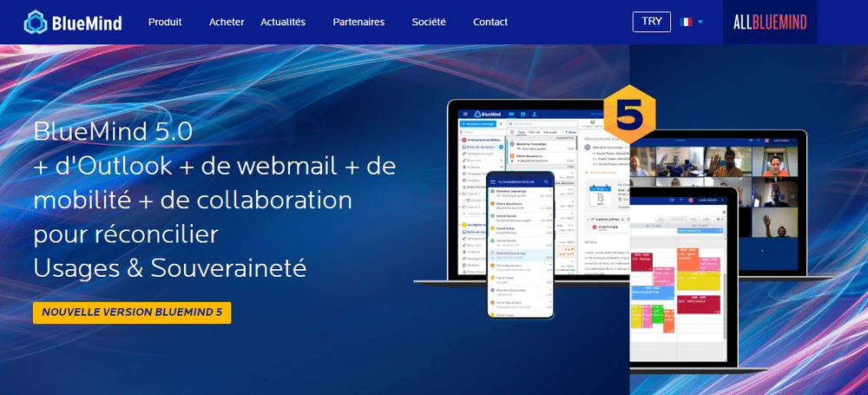The height and width of the screenshot is (395, 868).
Task: Click the French flag icon
Action: pos(687,22)
